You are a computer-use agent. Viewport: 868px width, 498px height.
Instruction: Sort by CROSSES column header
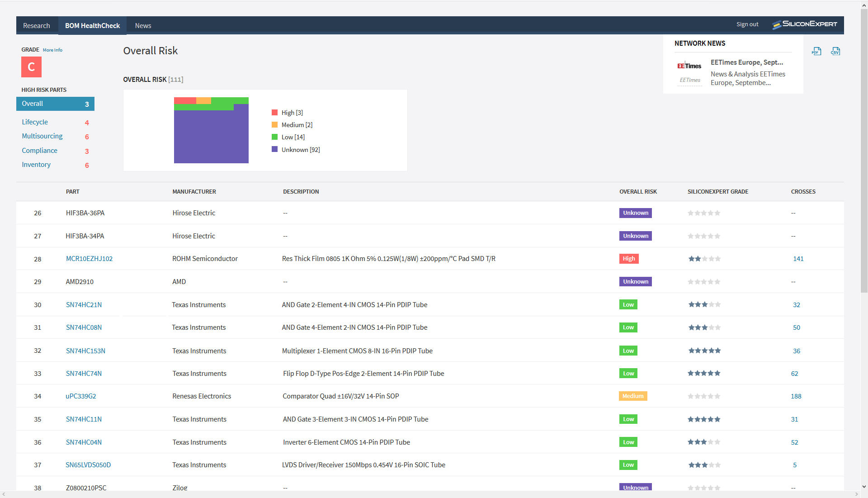(803, 192)
